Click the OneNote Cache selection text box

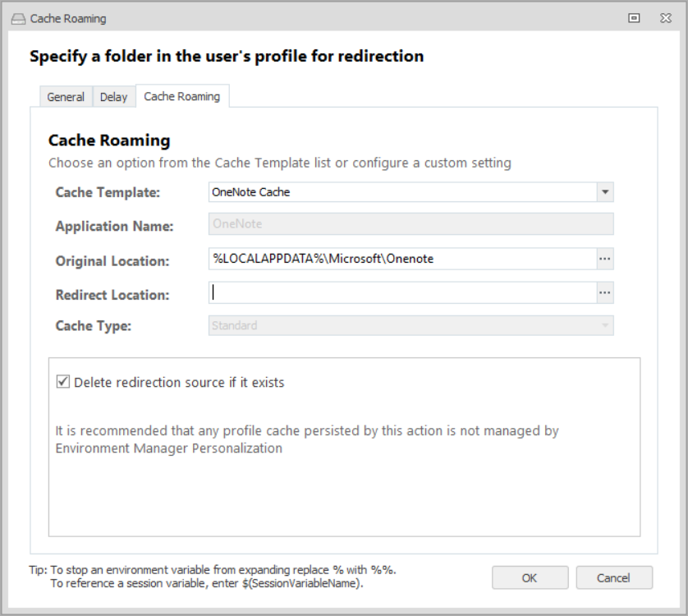click(x=402, y=192)
